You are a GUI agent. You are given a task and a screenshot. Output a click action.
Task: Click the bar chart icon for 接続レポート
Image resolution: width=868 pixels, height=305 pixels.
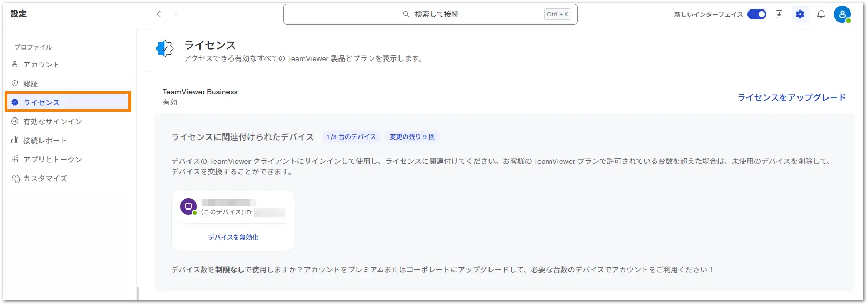coord(15,140)
